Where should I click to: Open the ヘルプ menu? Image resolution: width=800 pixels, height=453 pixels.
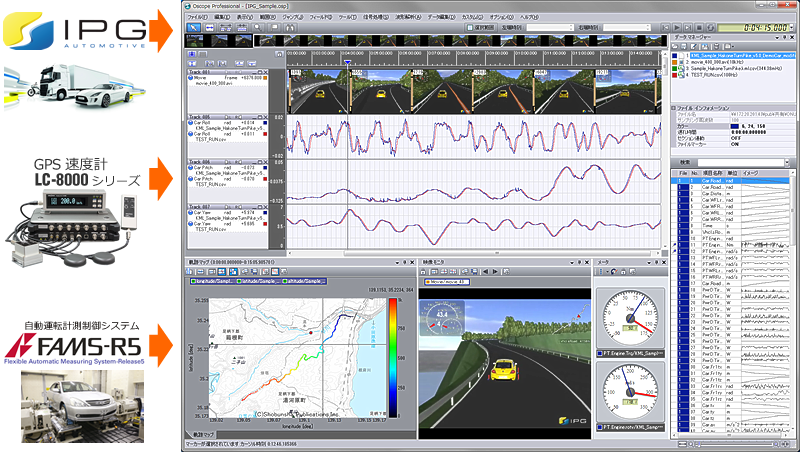pyautogui.click(x=529, y=17)
